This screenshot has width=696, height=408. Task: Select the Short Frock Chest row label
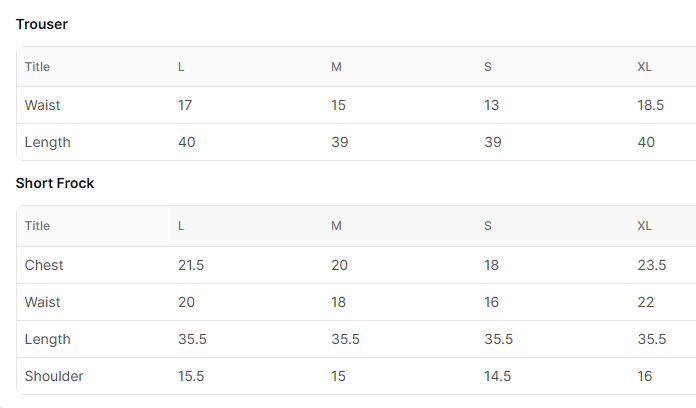click(44, 265)
